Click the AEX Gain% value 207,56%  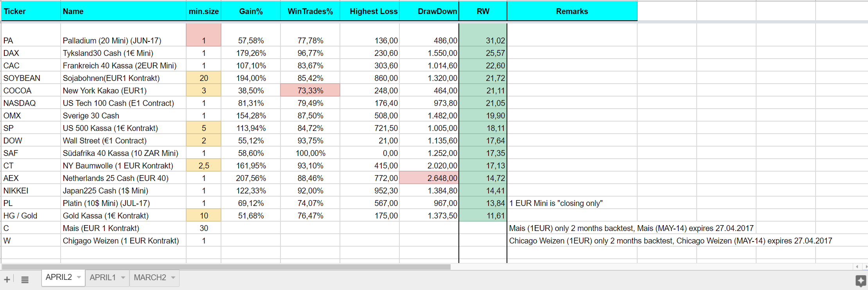coord(251,178)
